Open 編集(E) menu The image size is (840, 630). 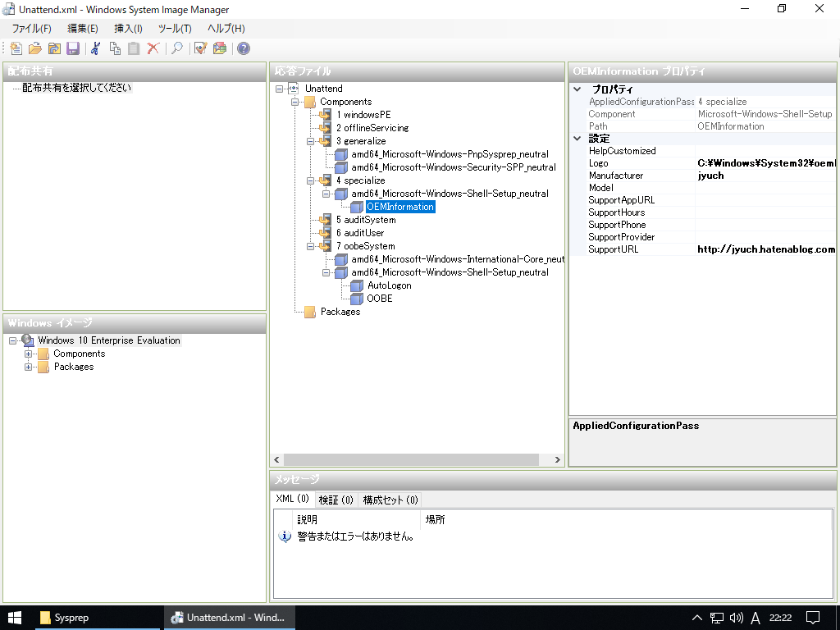tap(83, 29)
